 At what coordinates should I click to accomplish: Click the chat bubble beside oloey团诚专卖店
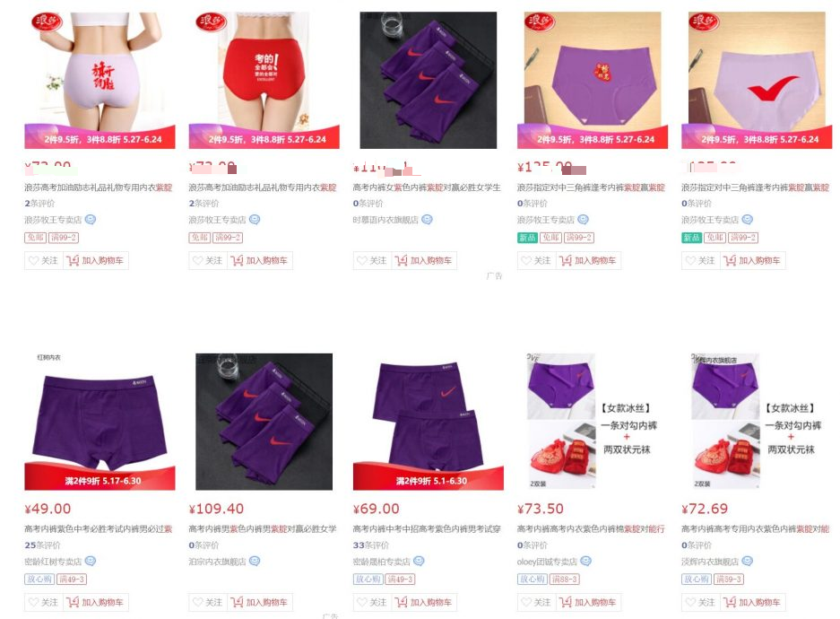click(585, 561)
